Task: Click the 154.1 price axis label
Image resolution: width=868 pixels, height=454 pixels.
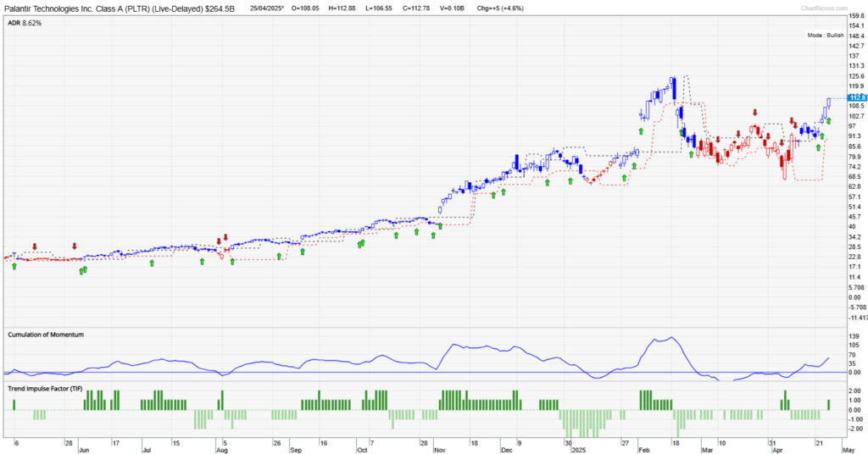Action: (856, 26)
